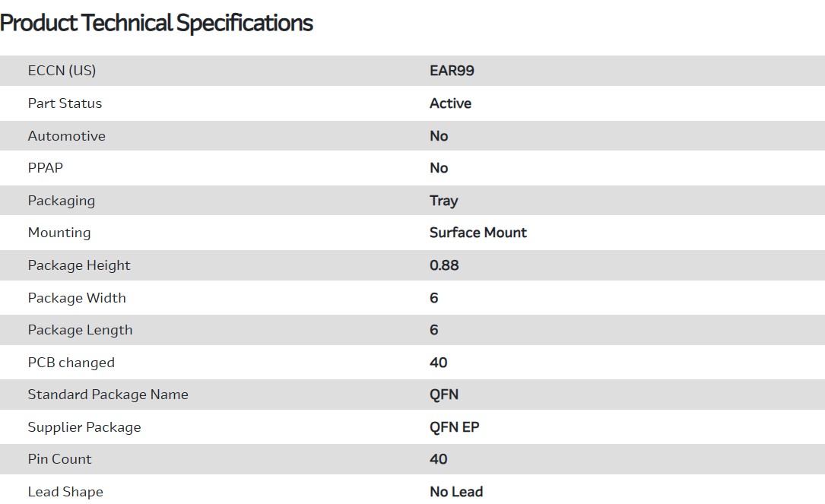
Task: Select the No Lead value
Action: point(456,492)
